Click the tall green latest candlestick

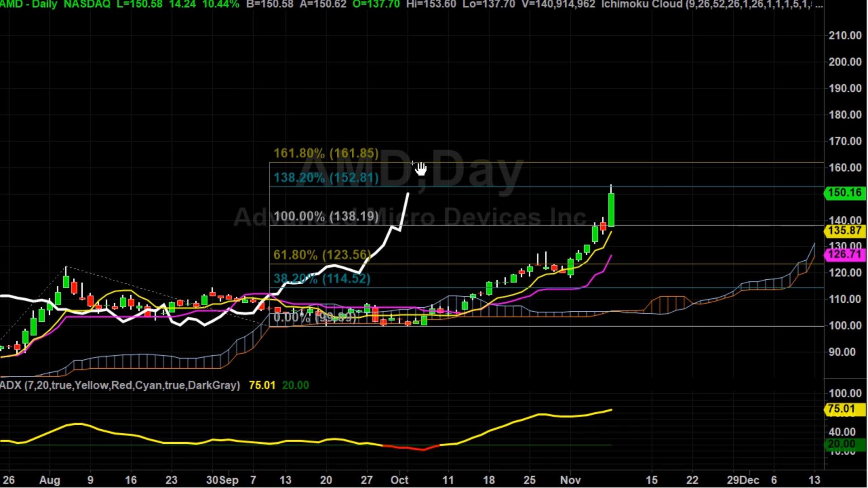click(611, 210)
